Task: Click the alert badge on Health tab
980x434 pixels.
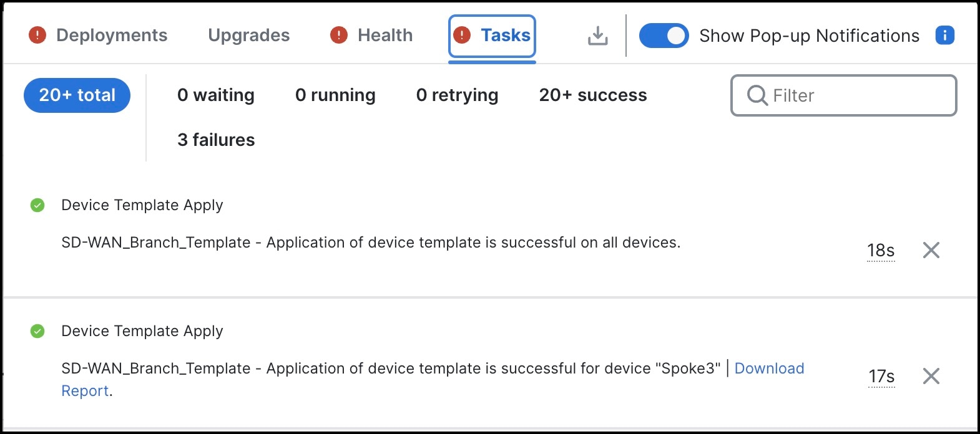Action: (338, 36)
